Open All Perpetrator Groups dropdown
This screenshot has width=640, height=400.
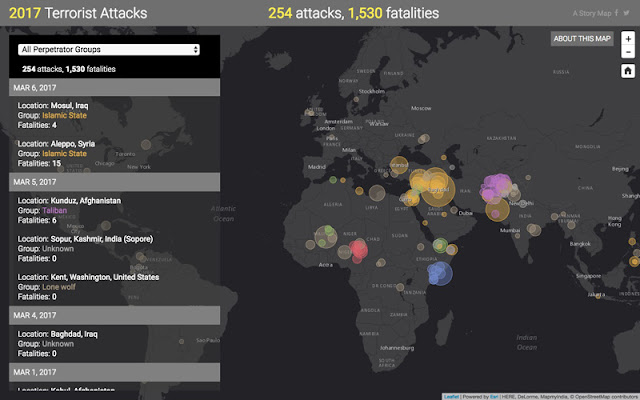pos(109,49)
